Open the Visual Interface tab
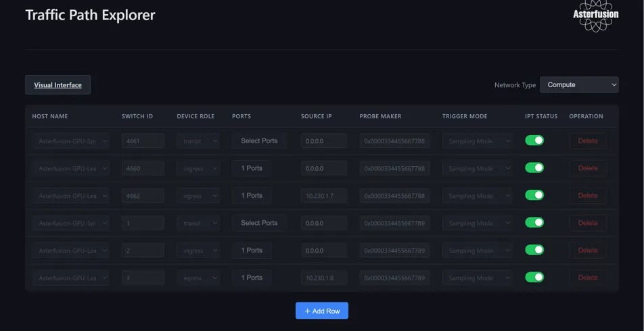This screenshot has width=644, height=331. [57, 85]
